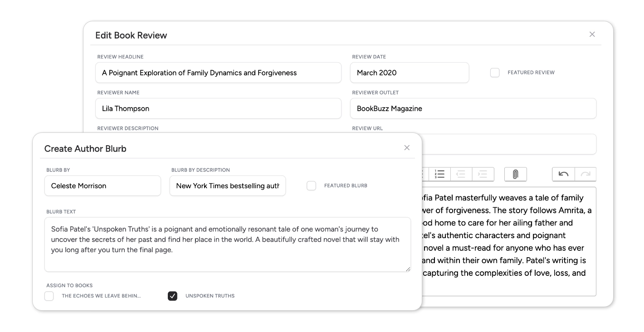Screen dimensions: 644x332
Task: Click the Review Date field showing March 2020
Action: (x=410, y=73)
